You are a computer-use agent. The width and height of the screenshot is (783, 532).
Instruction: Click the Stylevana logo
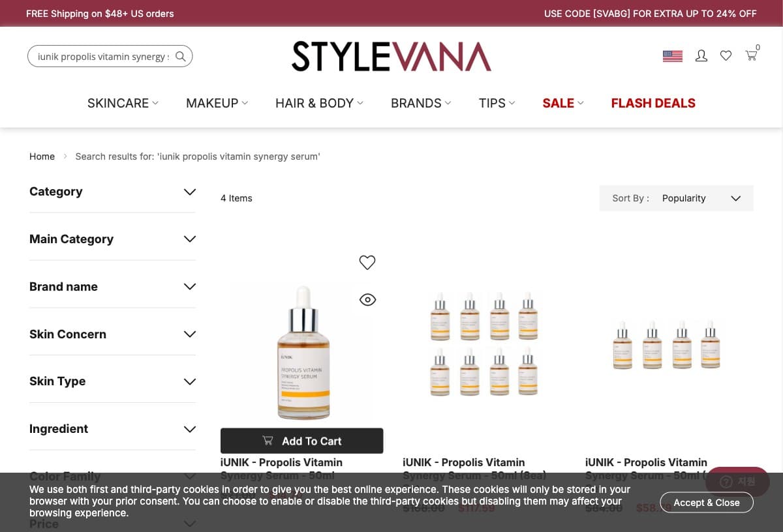[391, 57]
